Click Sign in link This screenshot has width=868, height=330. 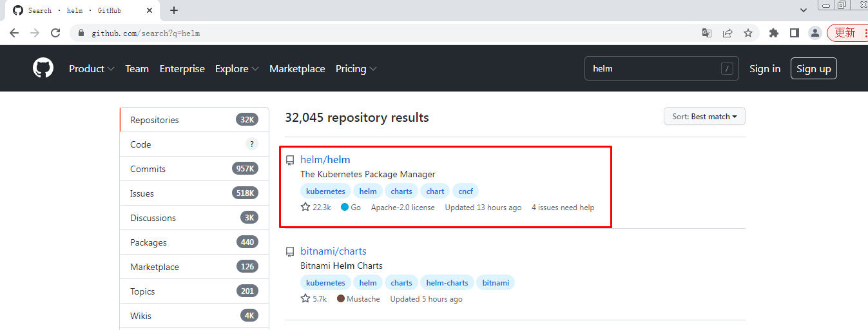point(765,68)
